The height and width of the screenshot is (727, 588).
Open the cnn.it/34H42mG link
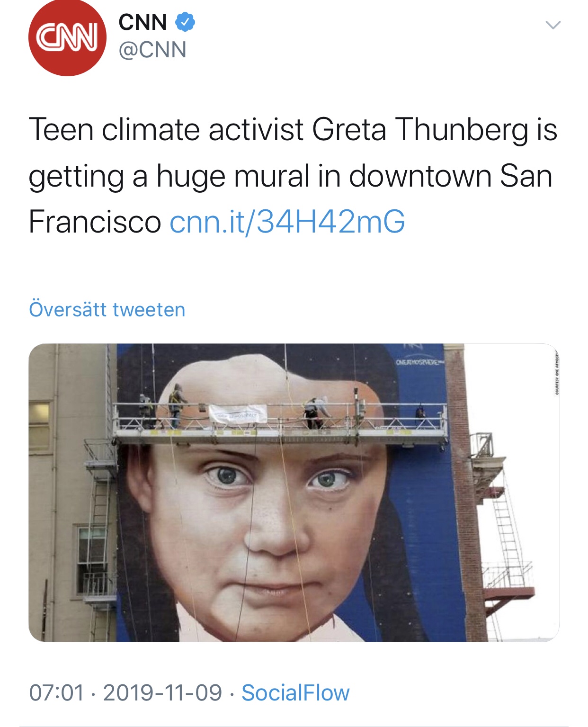(x=287, y=222)
